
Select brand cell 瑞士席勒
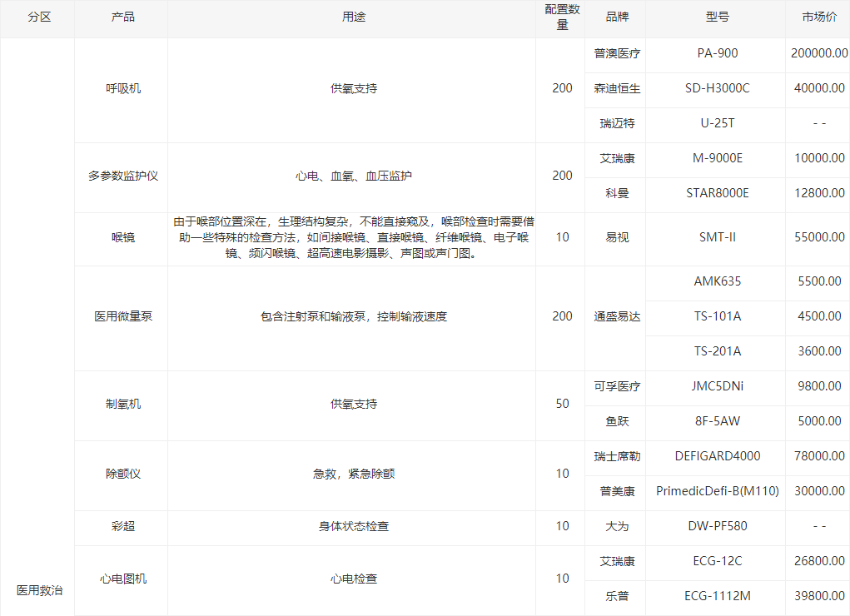[x=617, y=456]
